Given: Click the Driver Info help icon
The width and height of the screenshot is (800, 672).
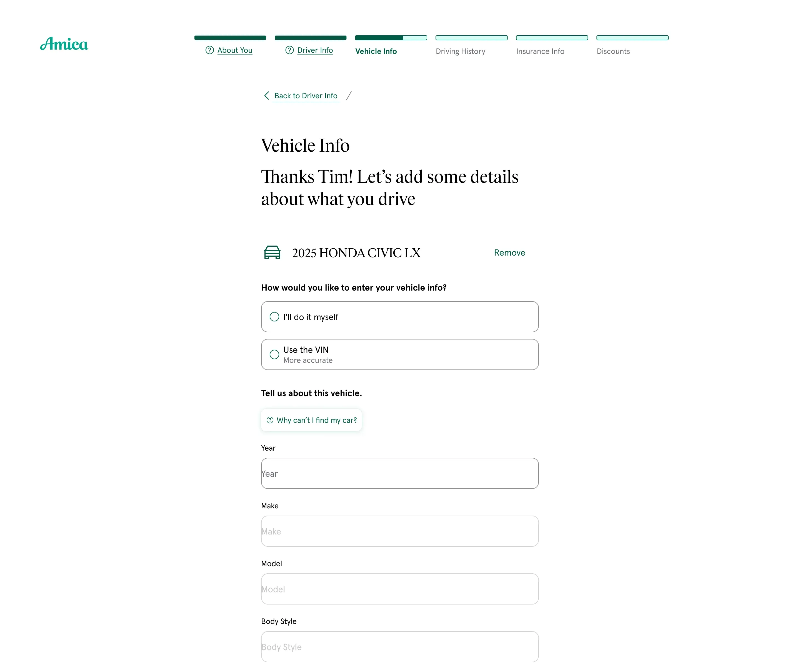Looking at the screenshot, I should point(289,50).
